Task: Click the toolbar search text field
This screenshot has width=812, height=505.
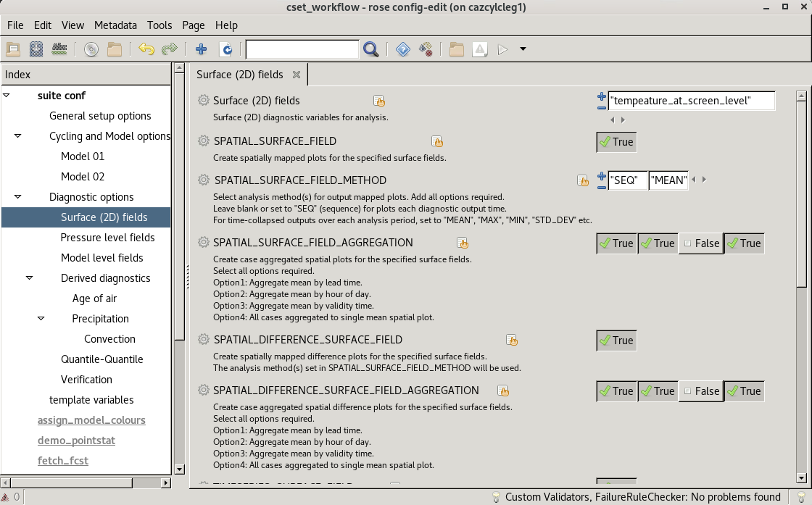Action: (302, 50)
